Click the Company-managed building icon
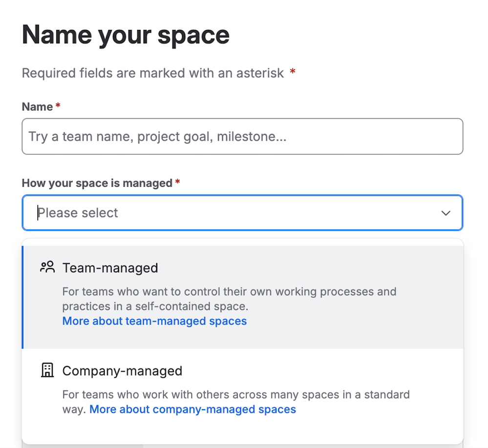488x448 pixels. point(47,370)
